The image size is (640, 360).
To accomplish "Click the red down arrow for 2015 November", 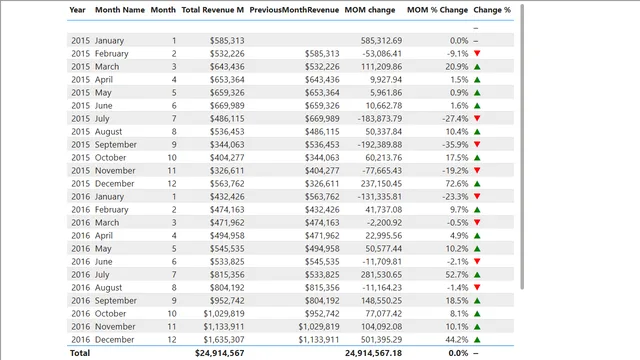I will (477, 171).
